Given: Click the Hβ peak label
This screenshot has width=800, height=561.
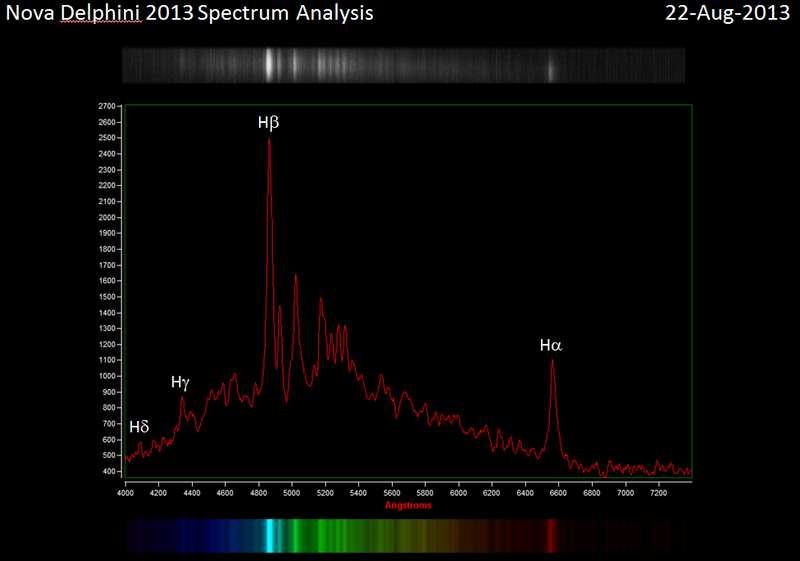Looking at the screenshot, I should click(268, 123).
